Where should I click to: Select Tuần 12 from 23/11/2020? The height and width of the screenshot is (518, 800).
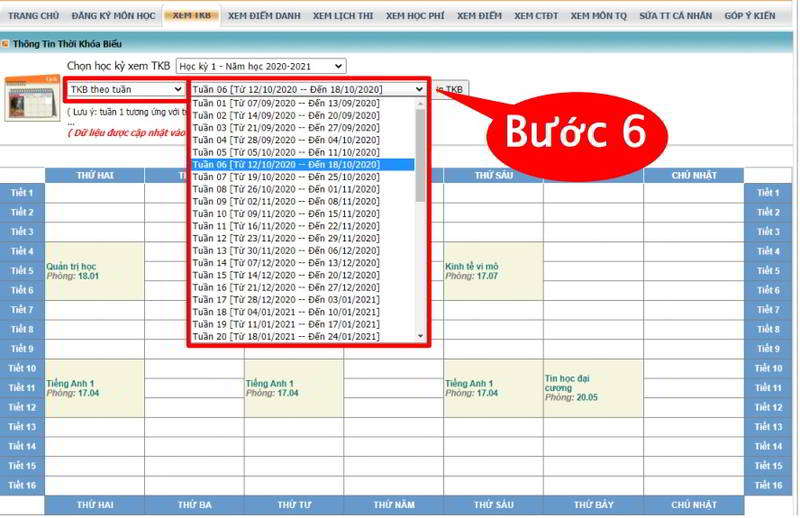click(x=286, y=238)
